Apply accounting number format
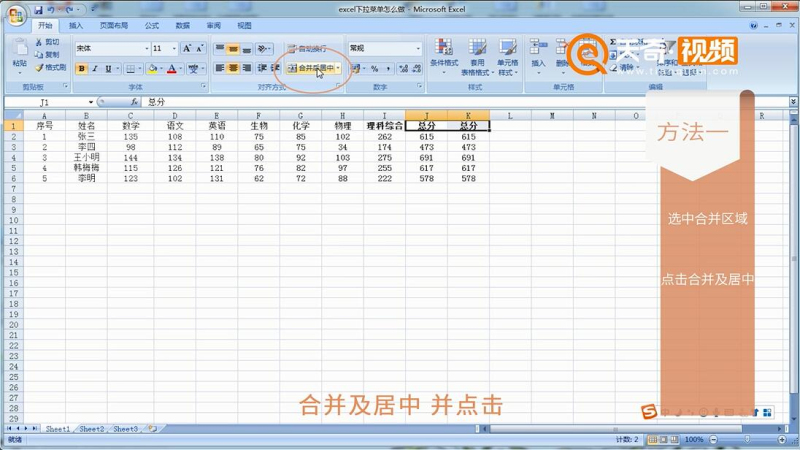Image resolution: width=800 pixels, height=450 pixels. [x=356, y=68]
